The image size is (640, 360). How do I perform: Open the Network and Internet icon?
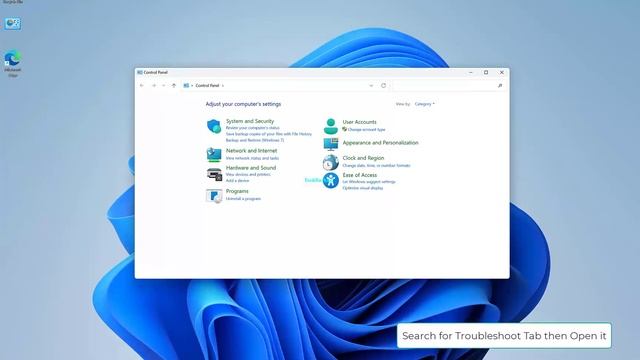[x=213, y=154]
